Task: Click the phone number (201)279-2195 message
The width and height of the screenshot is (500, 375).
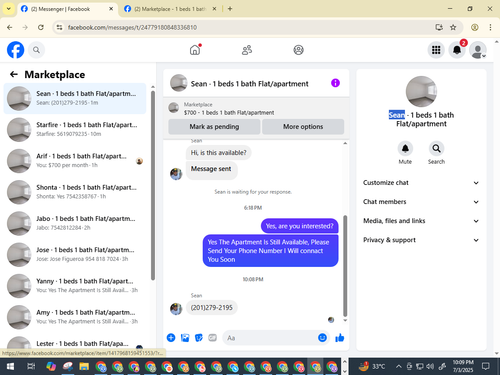Action: pos(212,307)
